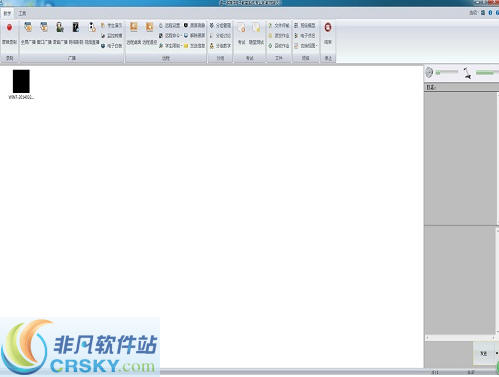499x377 pixels.
Task: Click the white camera video live icon
Action: point(92,28)
